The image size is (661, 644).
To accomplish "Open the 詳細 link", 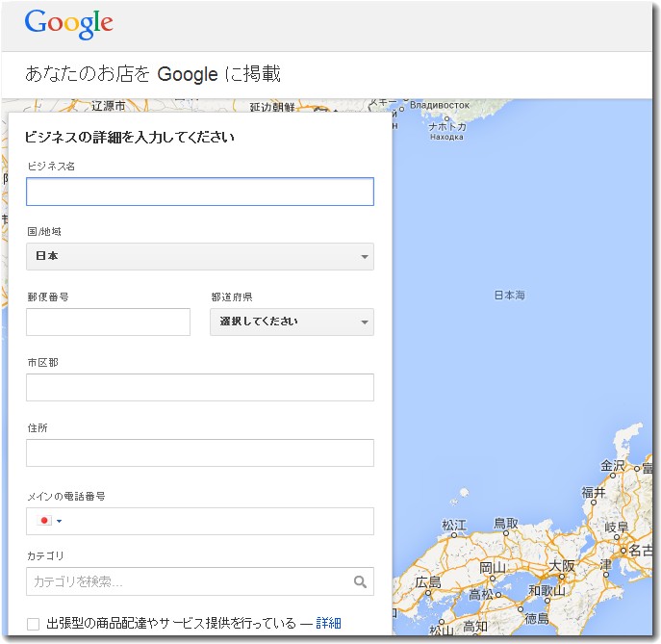I will point(328,623).
